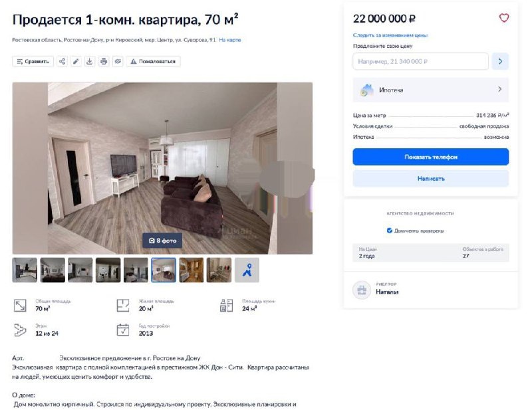Viewport: 532px width, 410px height.
Task: Open the 8 фото gallery badge
Action: tap(162, 241)
